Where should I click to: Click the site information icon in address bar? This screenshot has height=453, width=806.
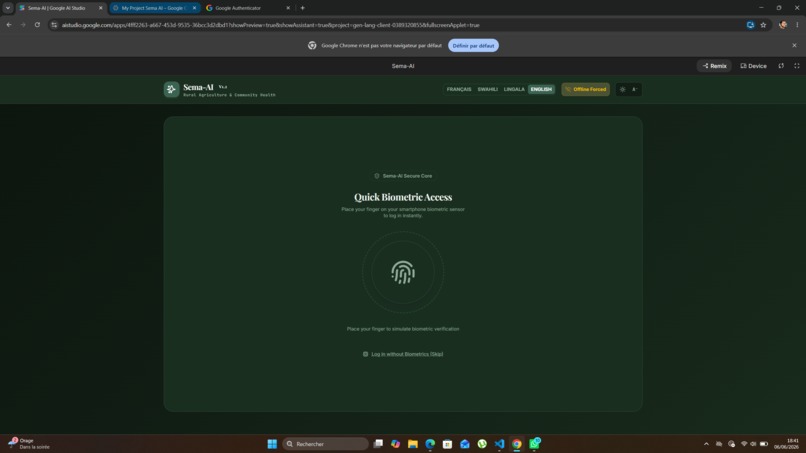[54, 25]
